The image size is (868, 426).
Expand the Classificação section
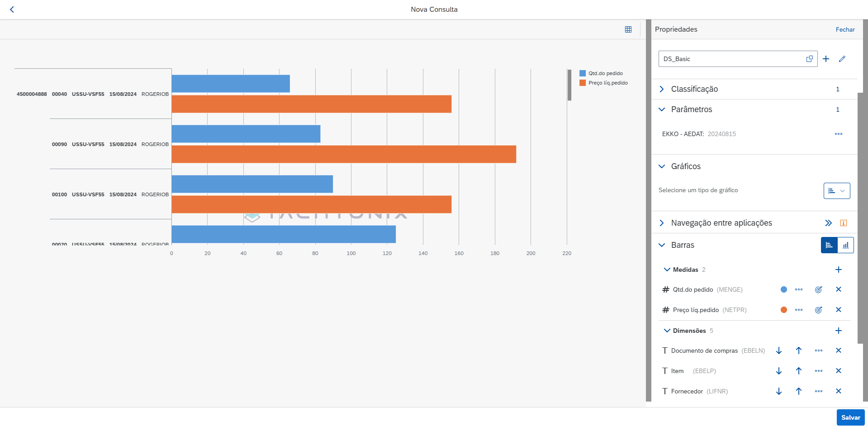point(662,89)
